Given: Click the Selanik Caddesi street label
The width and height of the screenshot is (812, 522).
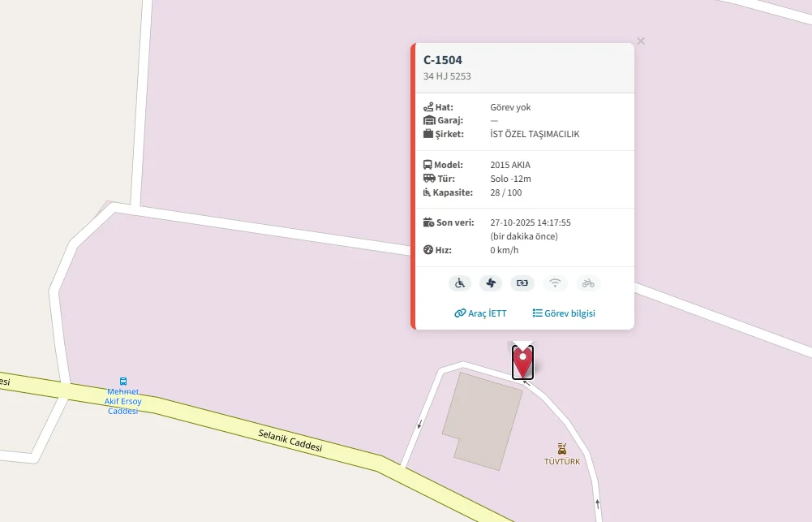Looking at the screenshot, I should (x=290, y=441).
